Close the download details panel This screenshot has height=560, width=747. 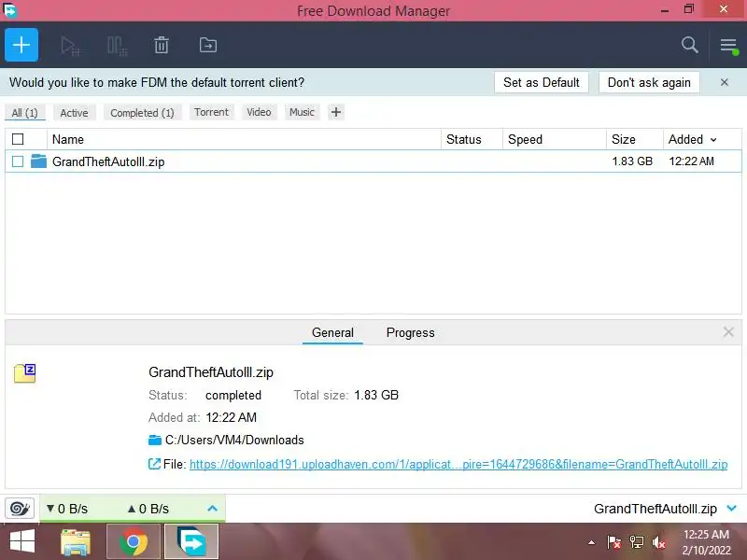point(728,332)
